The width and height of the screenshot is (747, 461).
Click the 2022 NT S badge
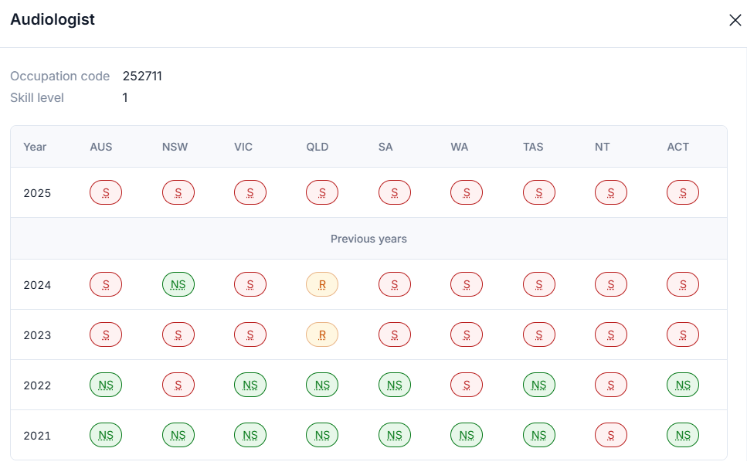[611, 385]
